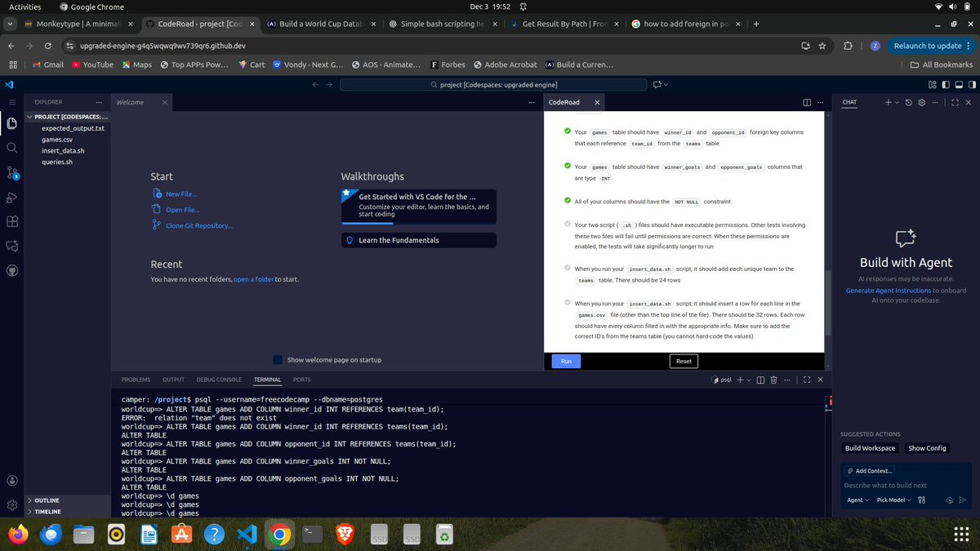
Task: Enable 'Show welcome page on startup' checkbox
Action: (278, 359)
